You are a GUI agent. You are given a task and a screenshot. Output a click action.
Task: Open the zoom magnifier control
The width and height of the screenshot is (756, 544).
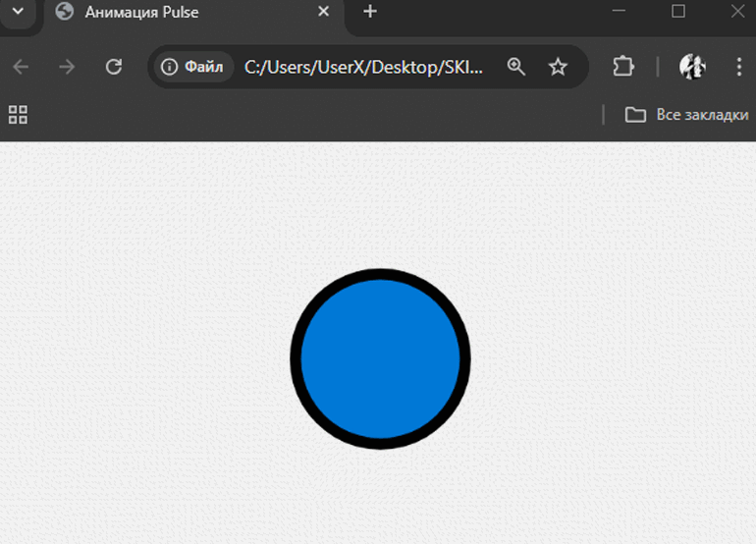coord(516,67)
